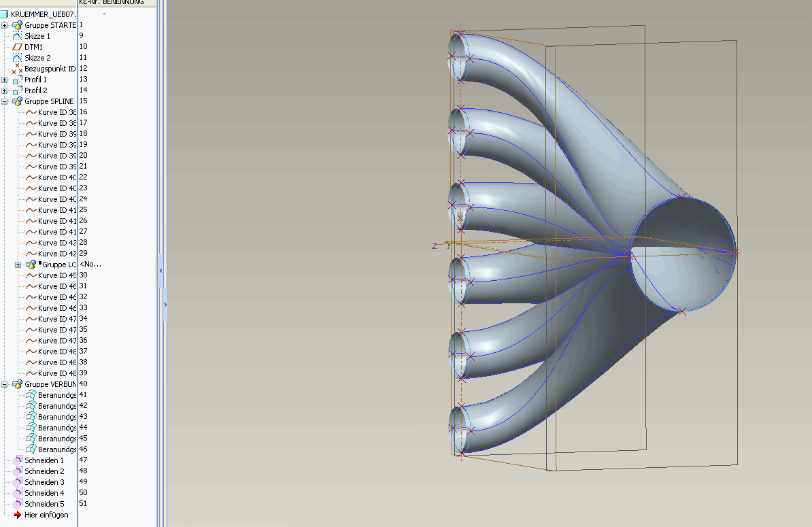
Task: Click the curve icon on feature row 39
Action: [31, 373]
